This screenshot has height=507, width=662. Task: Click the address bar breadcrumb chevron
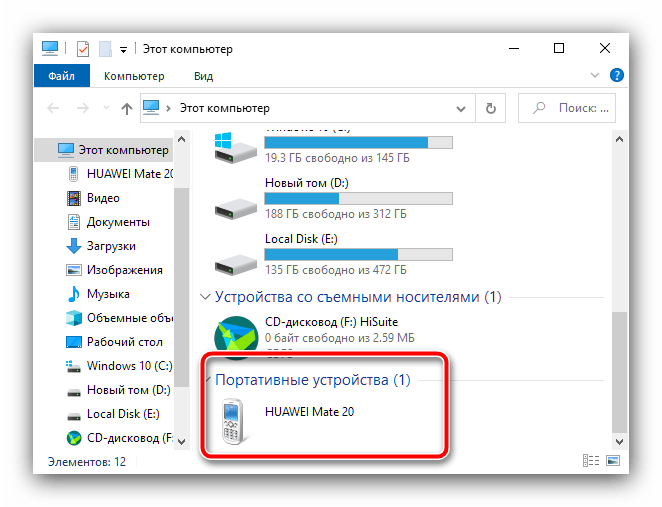pyautogui.click(x=168, y=108)
